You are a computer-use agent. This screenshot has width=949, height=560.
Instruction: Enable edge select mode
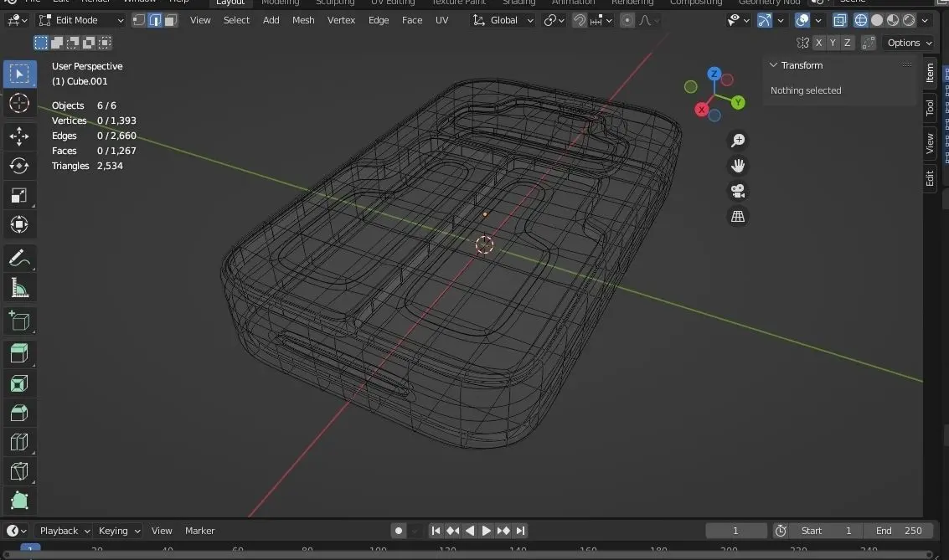(155, 21)
